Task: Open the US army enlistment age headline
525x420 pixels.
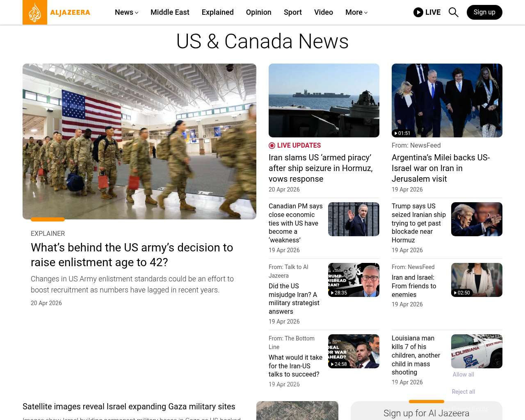Action: pyautogui.click(x=132, y=255)
